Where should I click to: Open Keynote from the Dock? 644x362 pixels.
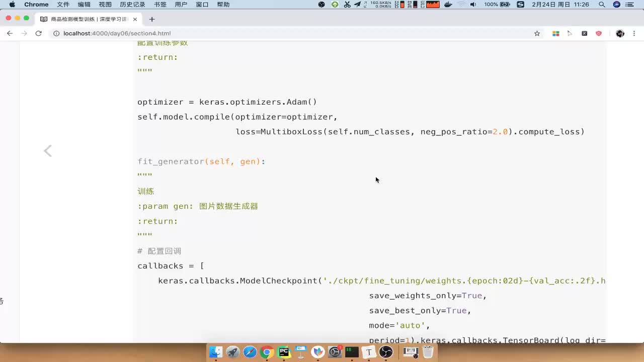pos(301,352)
